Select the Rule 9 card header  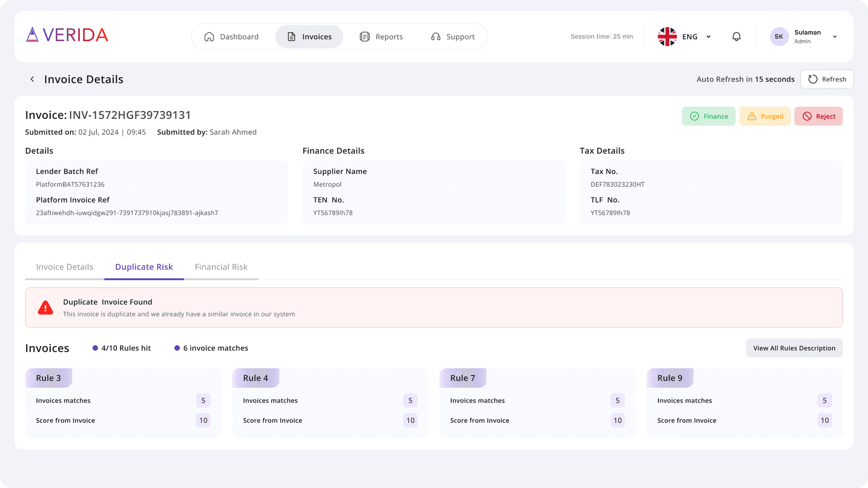670,378
